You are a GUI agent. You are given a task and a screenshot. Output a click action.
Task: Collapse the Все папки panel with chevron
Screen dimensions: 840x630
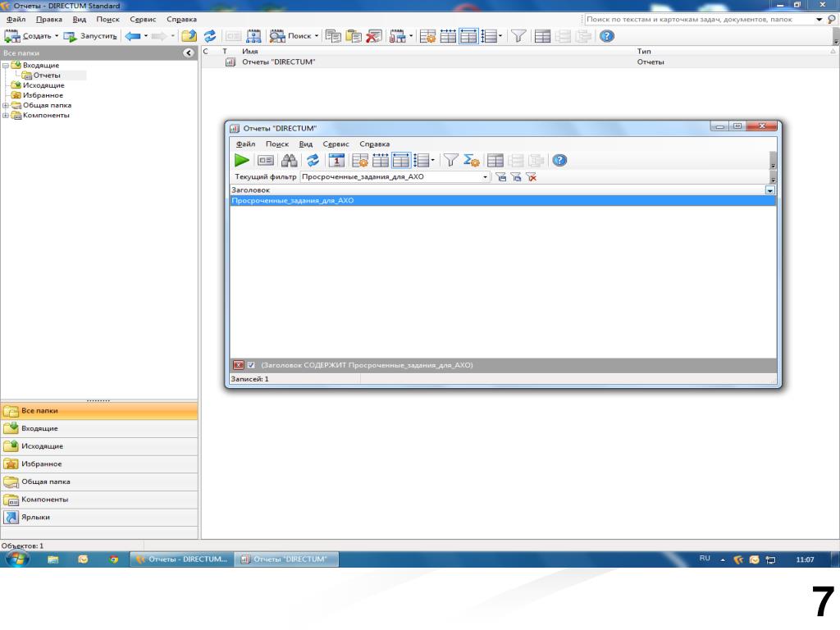[189, 52]
